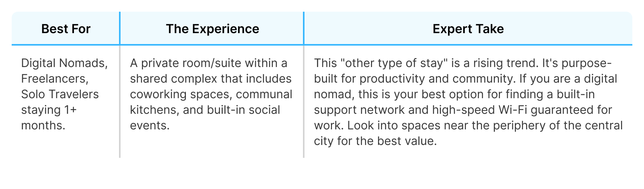Click the word "months." in first column
The image size is (644, 189).
pyautogui.click(x=43, y=125)
